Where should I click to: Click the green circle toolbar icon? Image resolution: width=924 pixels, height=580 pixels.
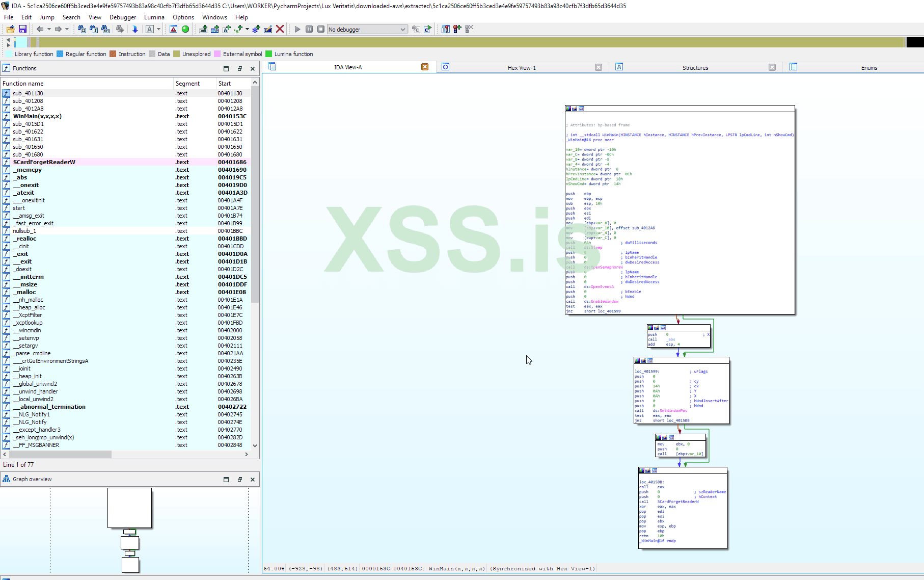pos(185,29)
